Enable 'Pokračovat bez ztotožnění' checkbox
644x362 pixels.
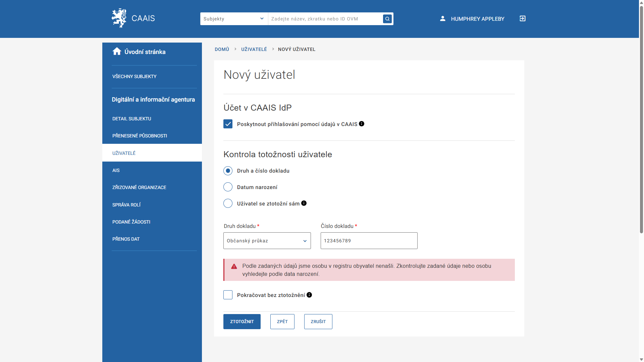point(228,295)
